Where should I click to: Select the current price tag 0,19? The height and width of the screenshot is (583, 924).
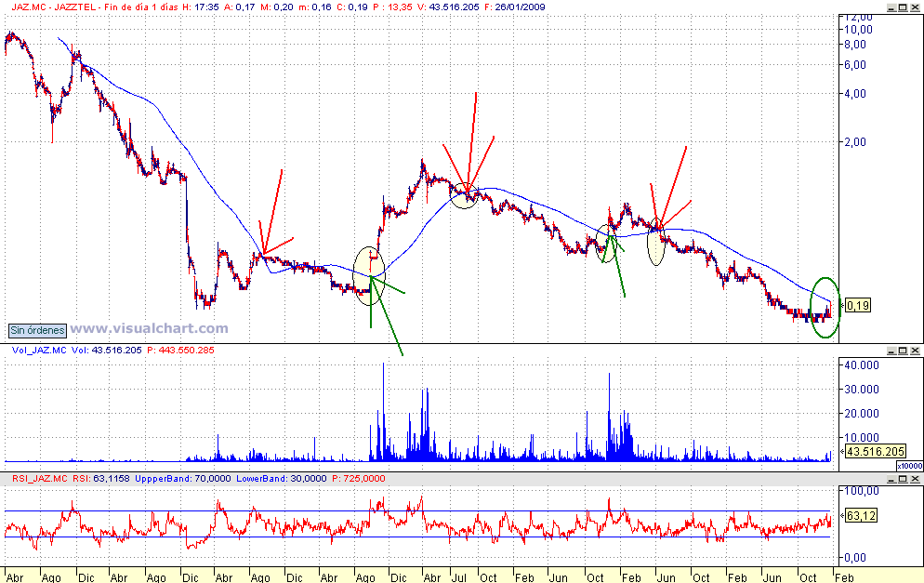[857, 305]
